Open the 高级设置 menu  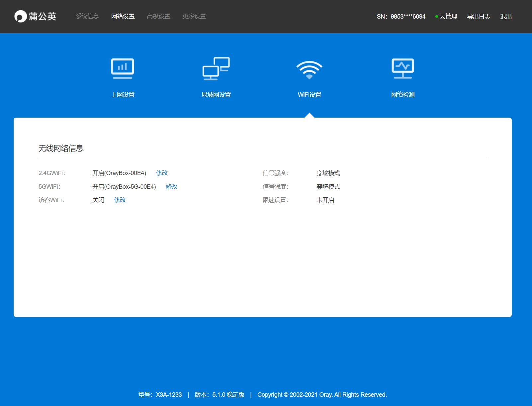158,16
